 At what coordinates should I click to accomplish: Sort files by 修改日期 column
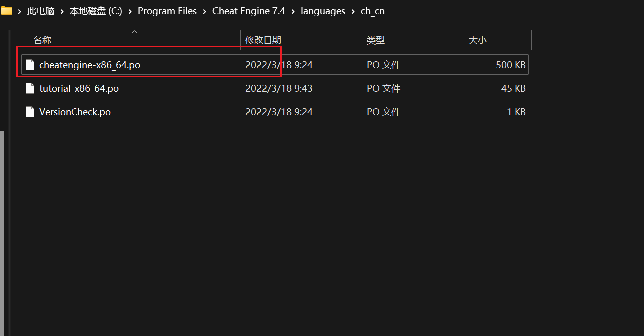click(x=263, y=40)
